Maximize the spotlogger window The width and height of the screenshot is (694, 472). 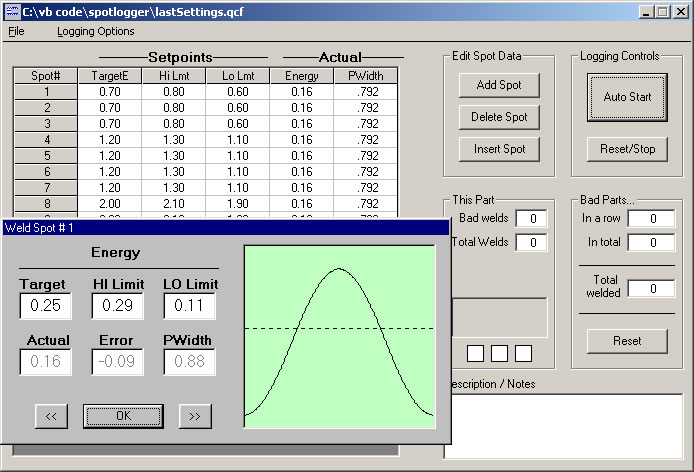pos(663,12)
